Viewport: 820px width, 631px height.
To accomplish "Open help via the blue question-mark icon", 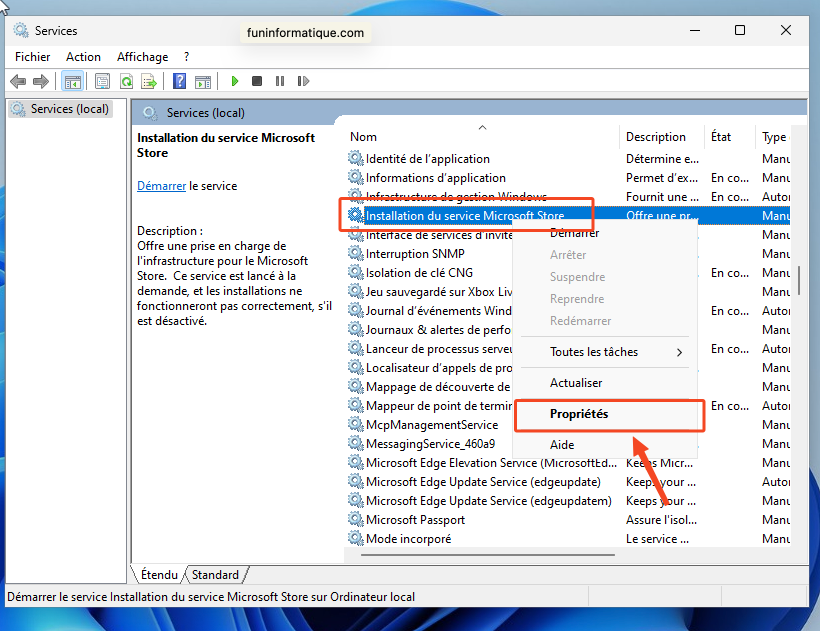I will click(179, 81).
